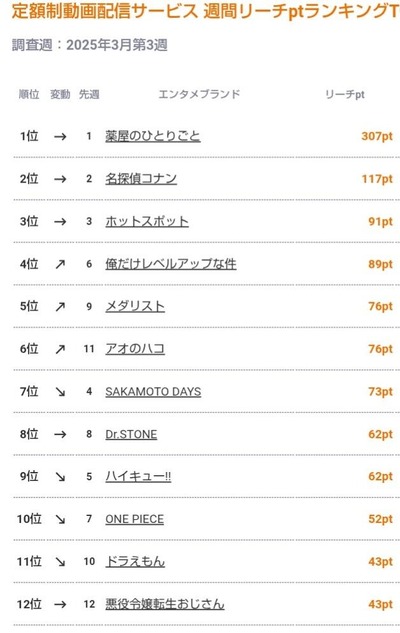Image resolution: width=400 pixels, height=633 pixels.
Task: Open 悪役令嬢転生おじさん link
Action: click(x=165, y=604)
